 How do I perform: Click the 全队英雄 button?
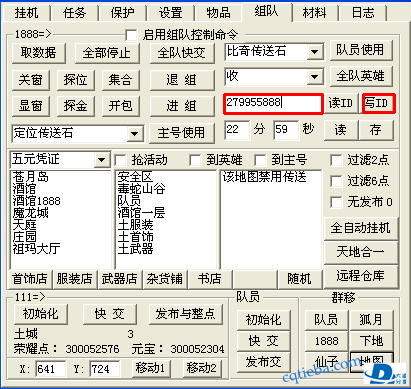(x=360, y=76)
